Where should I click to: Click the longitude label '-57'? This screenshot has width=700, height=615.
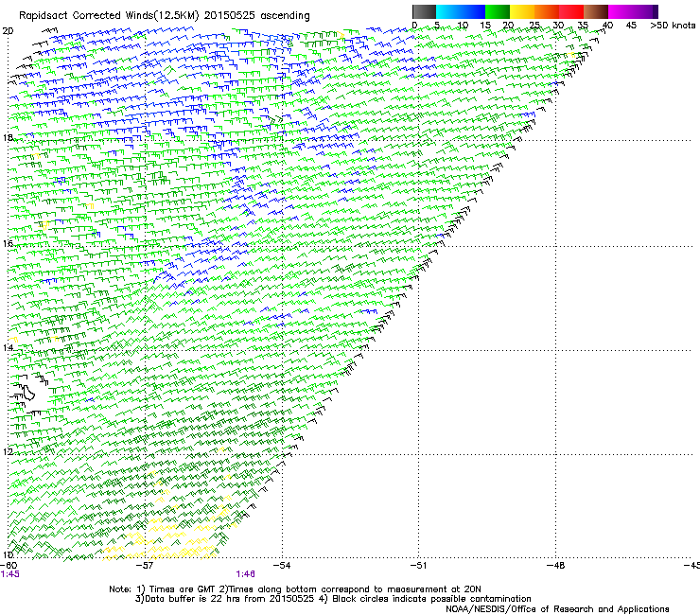click(x=145, y=565)
